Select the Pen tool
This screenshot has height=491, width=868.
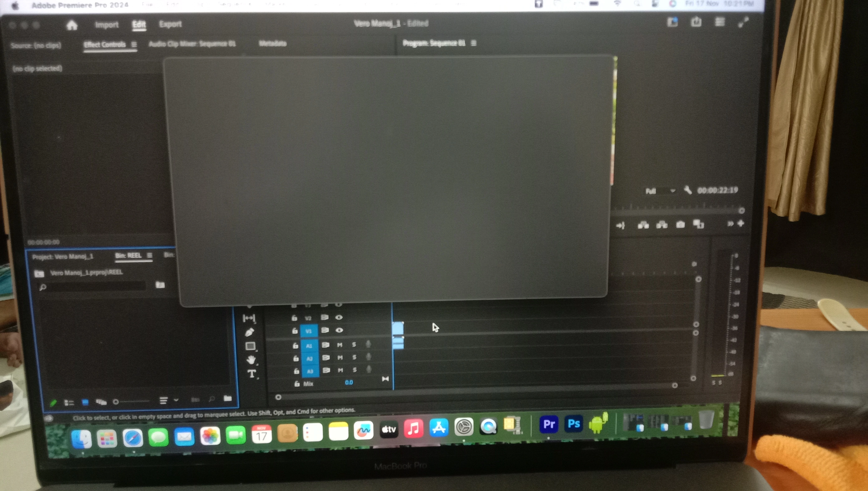[249, 332]
